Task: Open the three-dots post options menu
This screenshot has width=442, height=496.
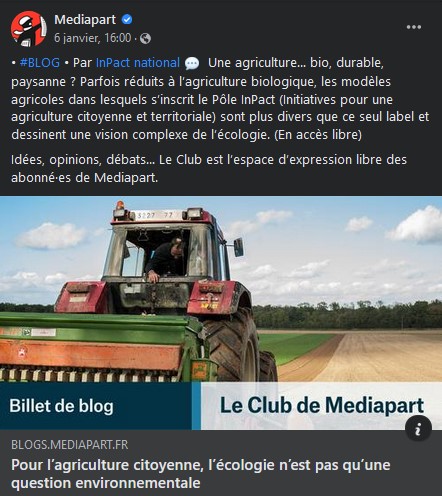Action: 414,27
